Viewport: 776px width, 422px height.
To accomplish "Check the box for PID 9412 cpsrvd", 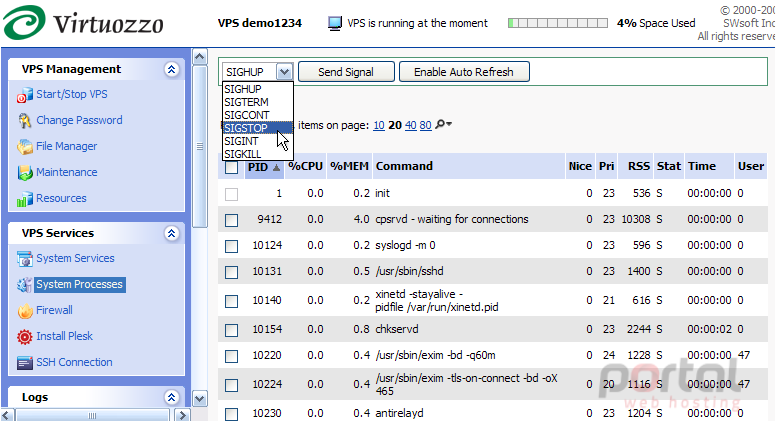I will click(x=231, y=220).
